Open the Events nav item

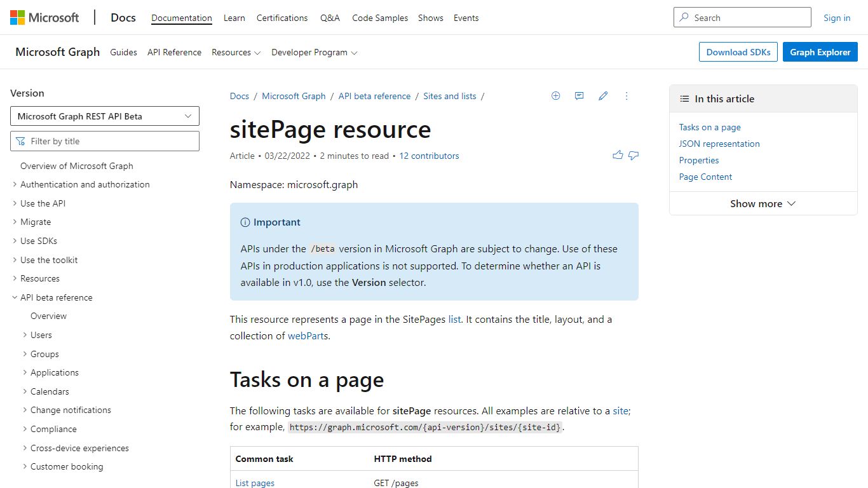point(466,18)
